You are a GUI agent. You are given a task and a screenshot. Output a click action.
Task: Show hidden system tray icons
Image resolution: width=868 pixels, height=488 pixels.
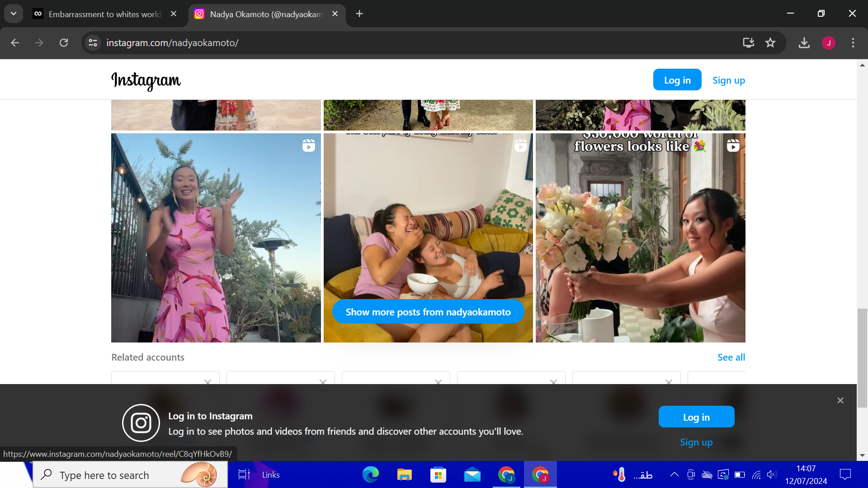click(x=674, y=474)
